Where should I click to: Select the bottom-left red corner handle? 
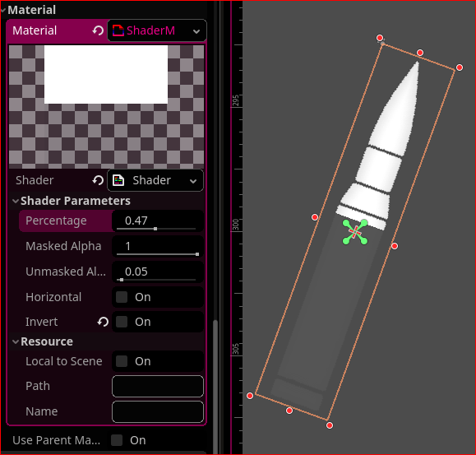250,396
